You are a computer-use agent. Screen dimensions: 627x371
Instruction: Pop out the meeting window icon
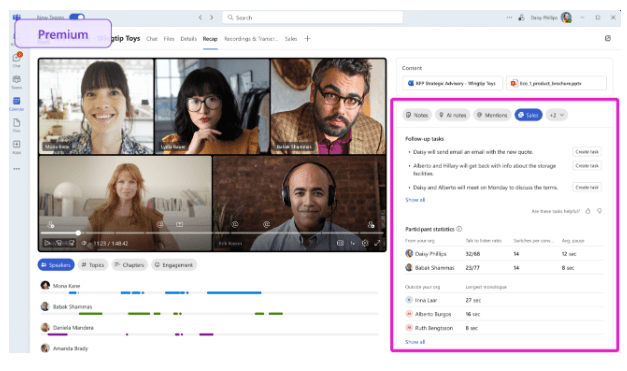coord(607,38)
